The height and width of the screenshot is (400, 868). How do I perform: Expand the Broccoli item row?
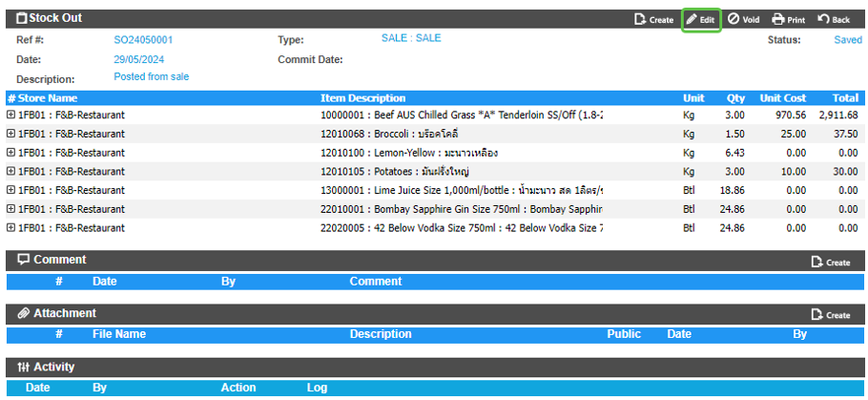click(x=11, y=134)
